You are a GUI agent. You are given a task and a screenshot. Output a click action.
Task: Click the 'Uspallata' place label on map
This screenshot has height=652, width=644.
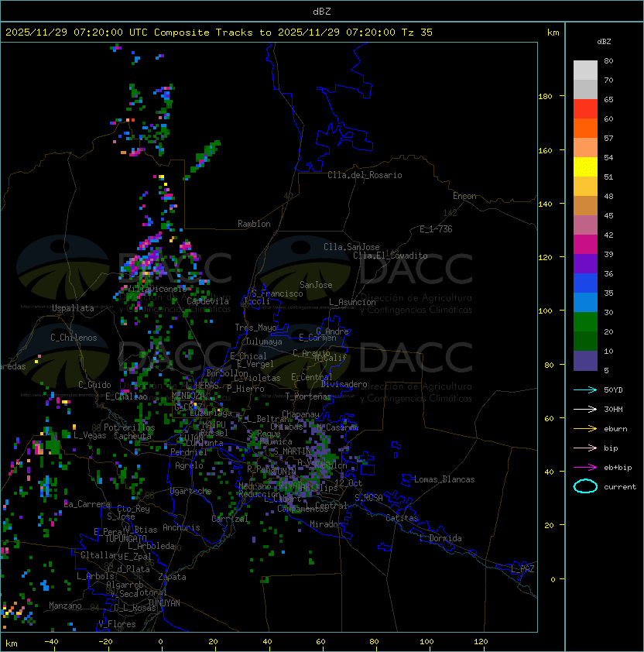coord(73,308)
